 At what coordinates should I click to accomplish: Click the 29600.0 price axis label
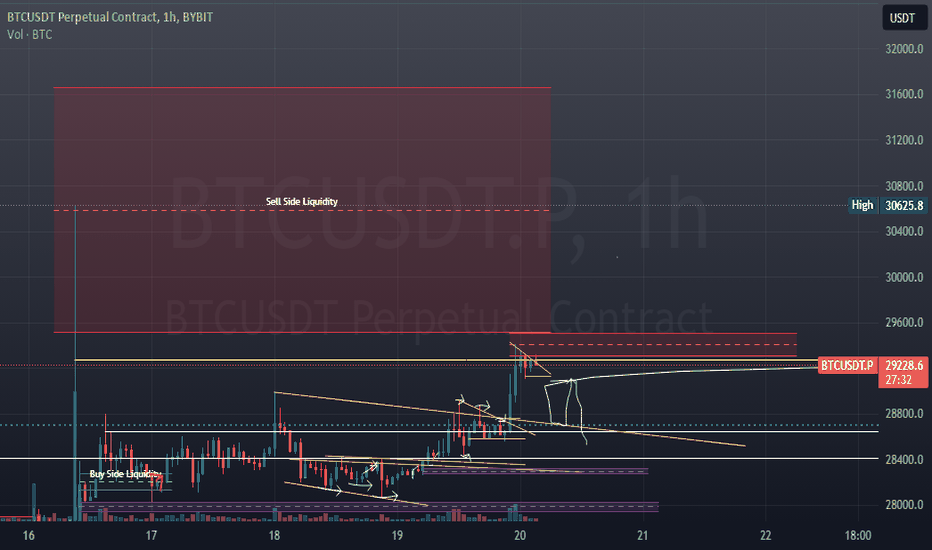pyautogui.click(x=904, y=323)
